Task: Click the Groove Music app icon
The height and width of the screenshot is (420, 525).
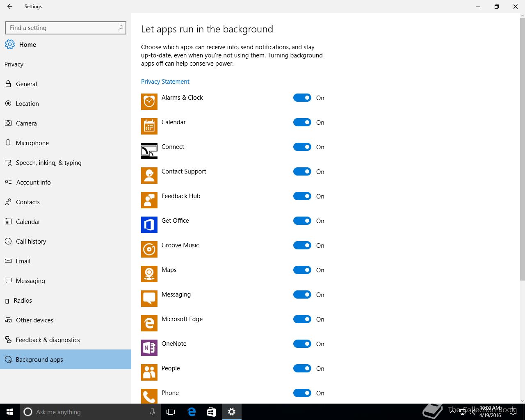Action: [149, 249]
